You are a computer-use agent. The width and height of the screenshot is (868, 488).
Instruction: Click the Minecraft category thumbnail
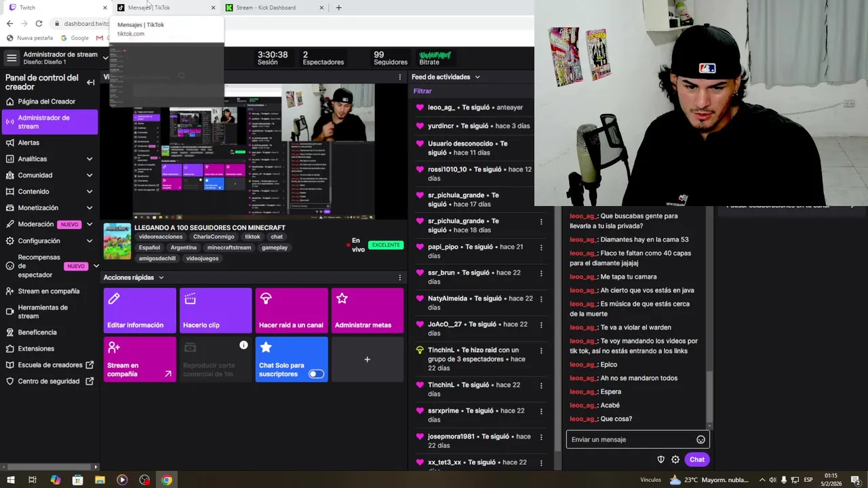117,241
